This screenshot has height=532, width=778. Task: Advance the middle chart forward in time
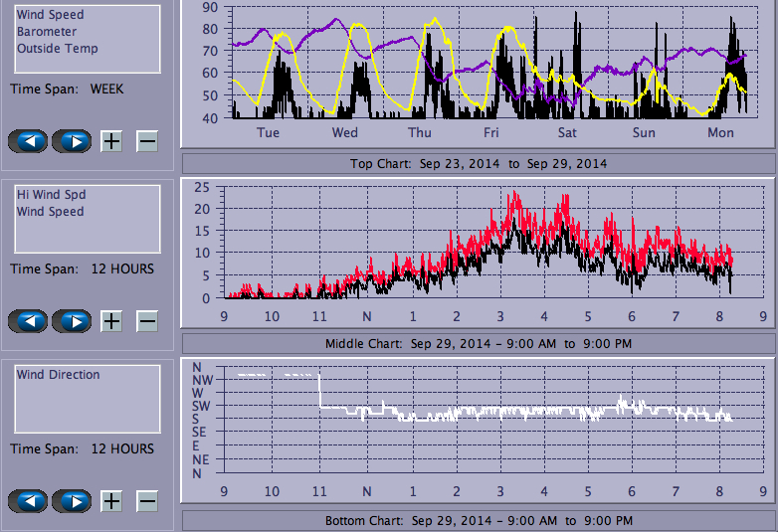(x=72, y=321)
